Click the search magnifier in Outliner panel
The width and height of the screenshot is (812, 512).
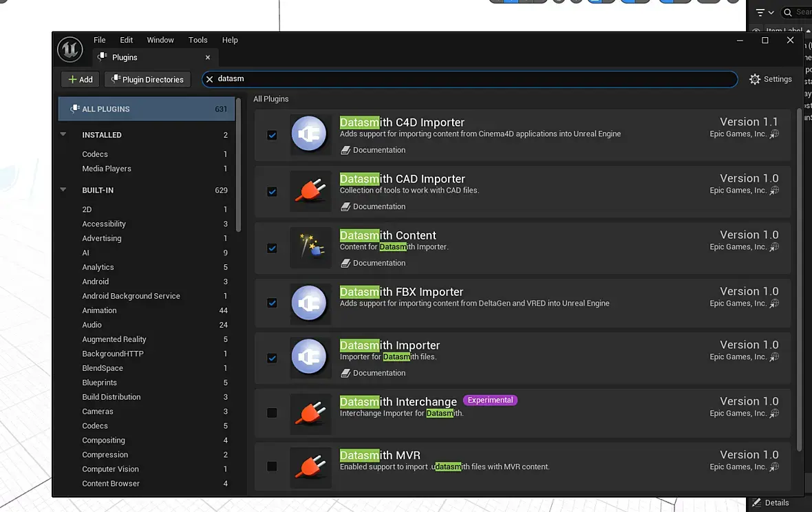click(788, 12)
